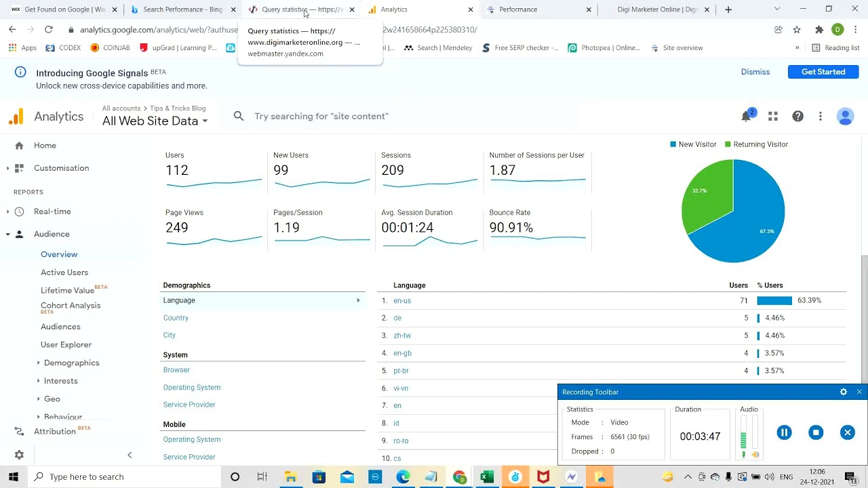Open the Google apps grid icon
The height and width of the screenshot is (488, 868).
[x=772, y=117]
